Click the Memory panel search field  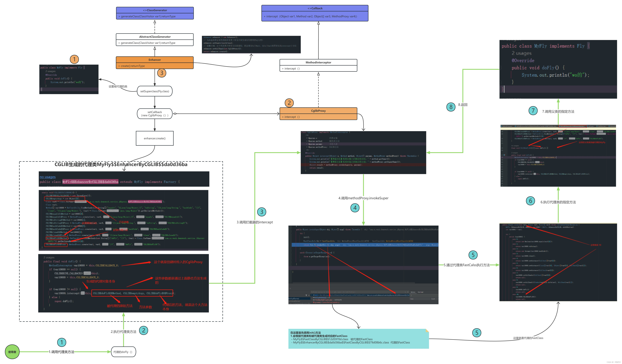tap(424, 295)
